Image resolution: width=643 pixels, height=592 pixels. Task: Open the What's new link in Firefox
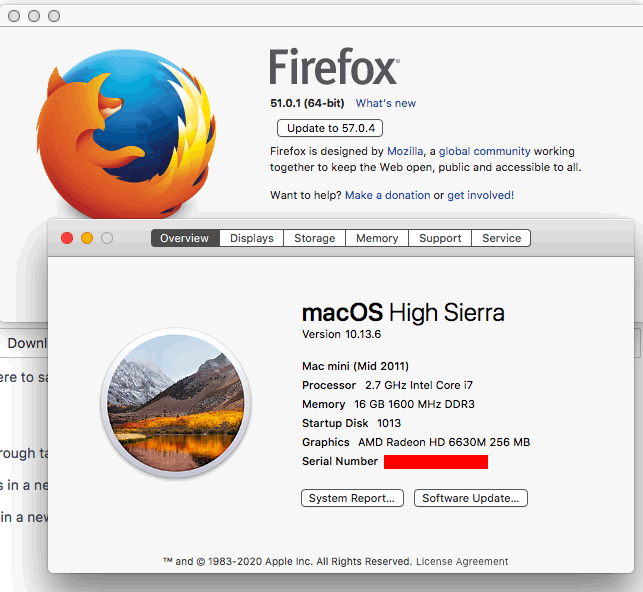pos(385,103)
